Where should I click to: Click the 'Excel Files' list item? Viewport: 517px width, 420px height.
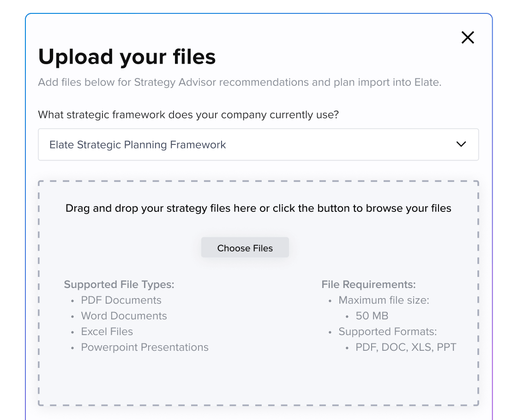coord(107,331)
